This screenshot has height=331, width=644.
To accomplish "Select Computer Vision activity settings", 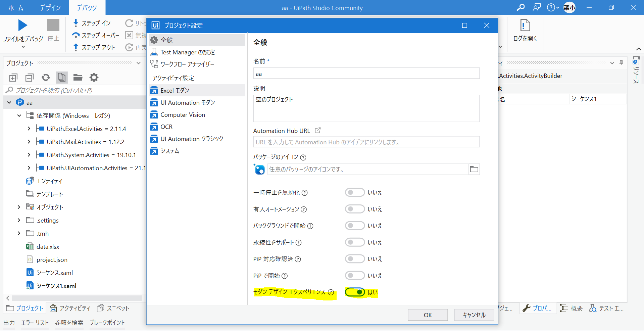I will click(197, 115).
